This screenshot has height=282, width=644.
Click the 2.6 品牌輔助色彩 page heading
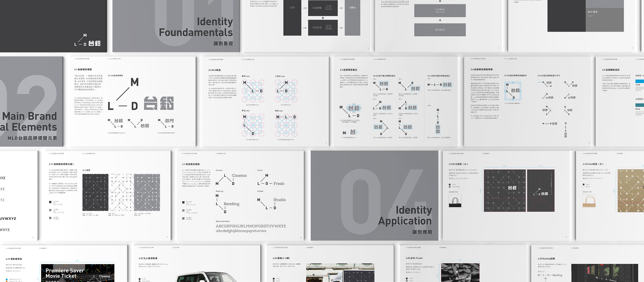click(x=611, y=70)
